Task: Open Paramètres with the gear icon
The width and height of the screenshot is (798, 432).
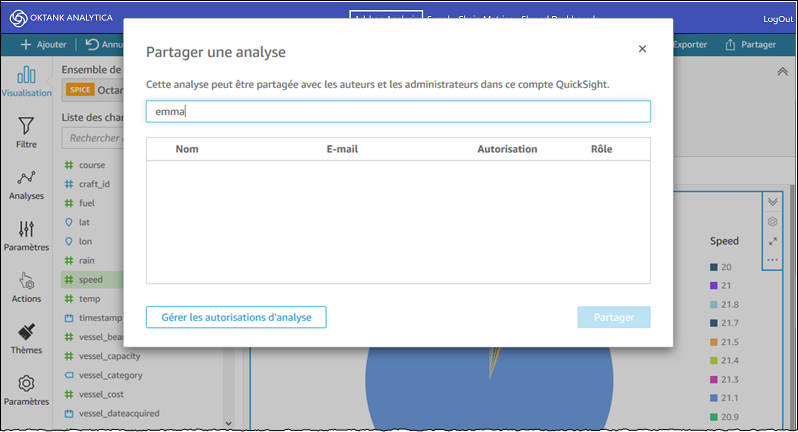Action: click(x=26, y=390)
